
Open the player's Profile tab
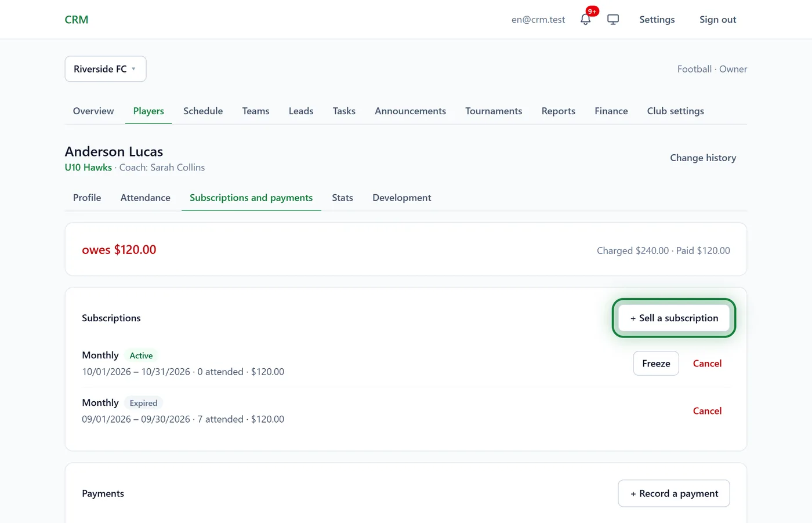(x=87, y=198)
